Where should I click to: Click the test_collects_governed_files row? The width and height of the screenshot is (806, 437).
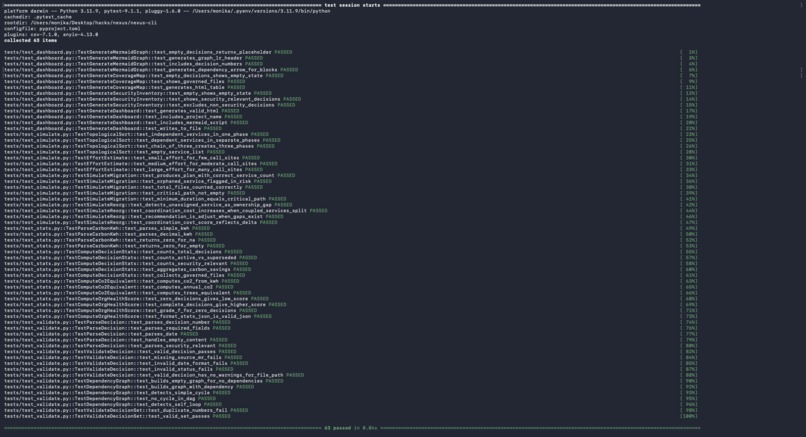124,275
